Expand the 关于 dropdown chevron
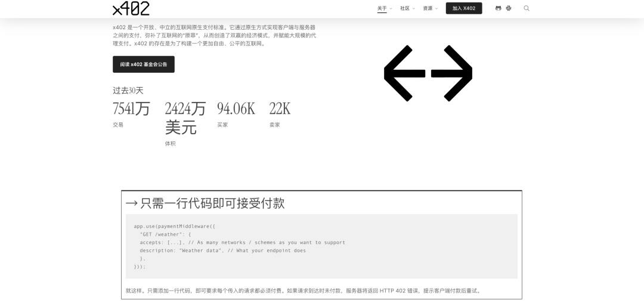Viewport: 644px width, 303px height. coord(391,8)
